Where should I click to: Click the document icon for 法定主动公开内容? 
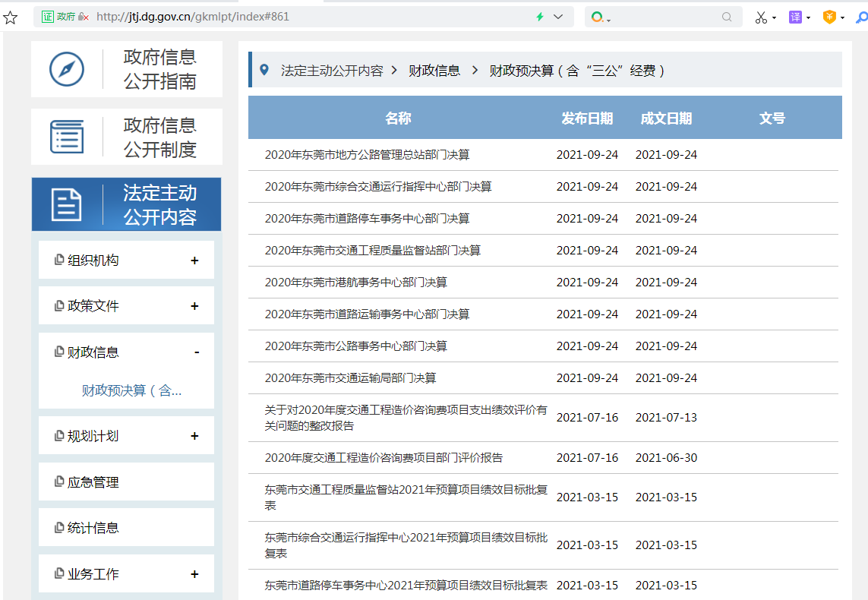pos(66,204)
